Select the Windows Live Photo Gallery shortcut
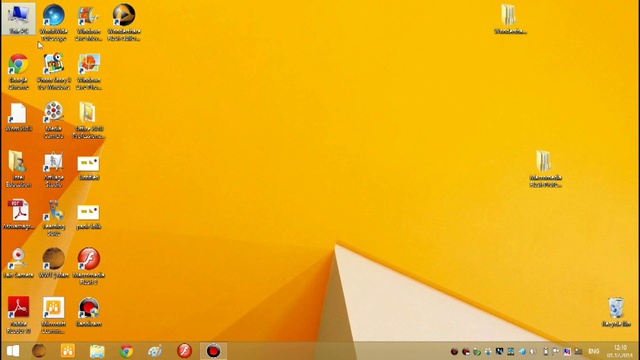The image size is (640, 360). click(x=89, y=71)
